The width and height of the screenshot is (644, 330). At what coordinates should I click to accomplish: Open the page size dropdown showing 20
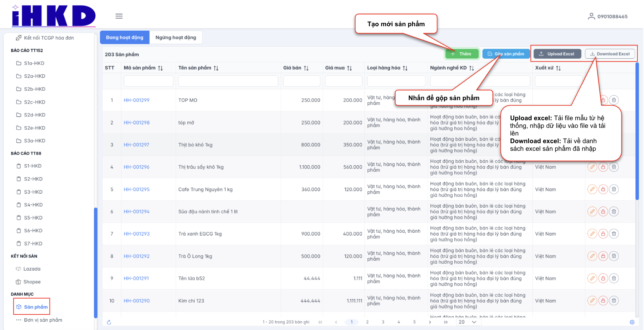pos(468,322)
